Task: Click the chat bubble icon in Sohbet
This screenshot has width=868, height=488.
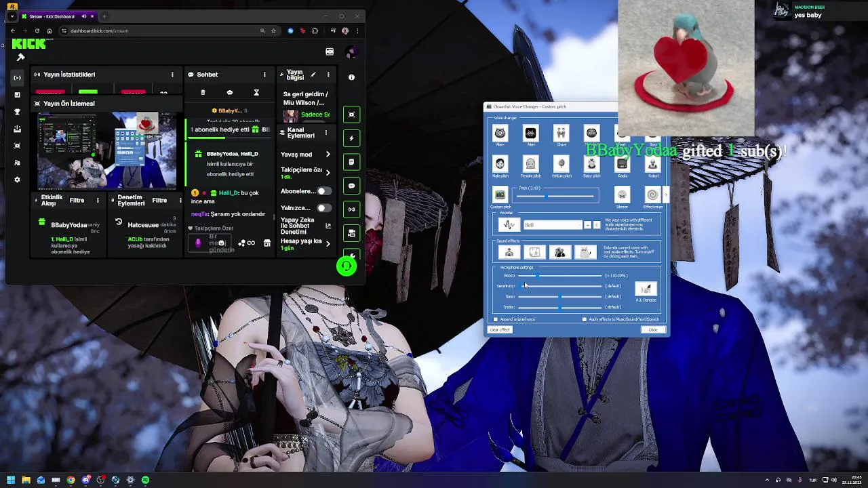Action: (x=229, y=92)
